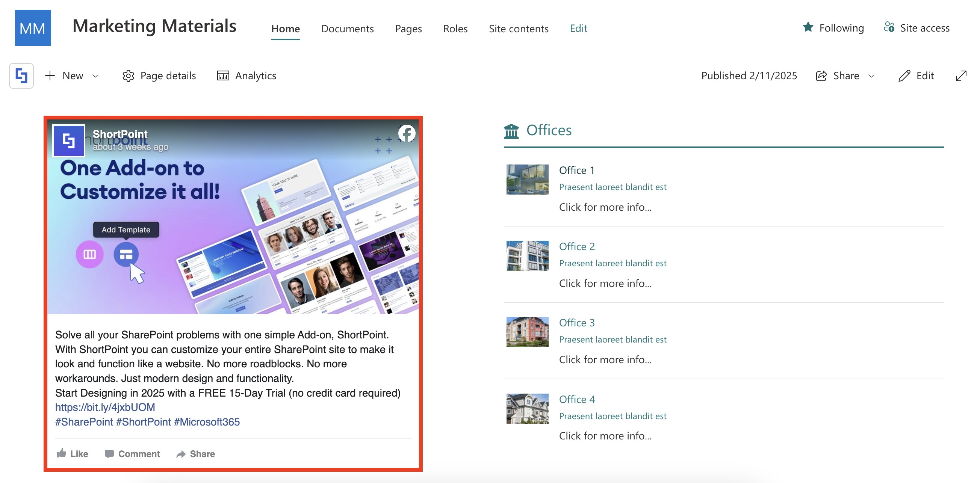Click the pencil Edit icon in the page toolbar
Viewport: 980px width, 483px height.
[x=904, y=76]
